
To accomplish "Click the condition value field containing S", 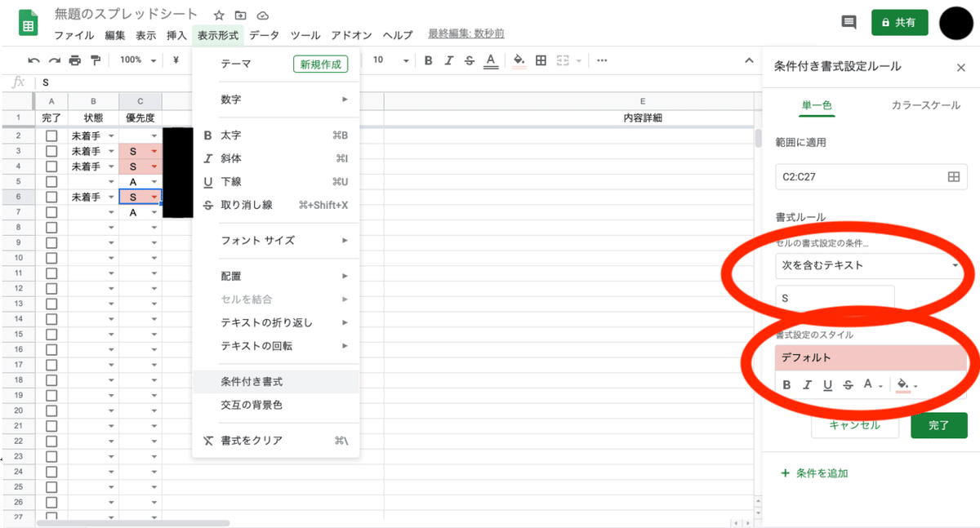I will (835, 299).
